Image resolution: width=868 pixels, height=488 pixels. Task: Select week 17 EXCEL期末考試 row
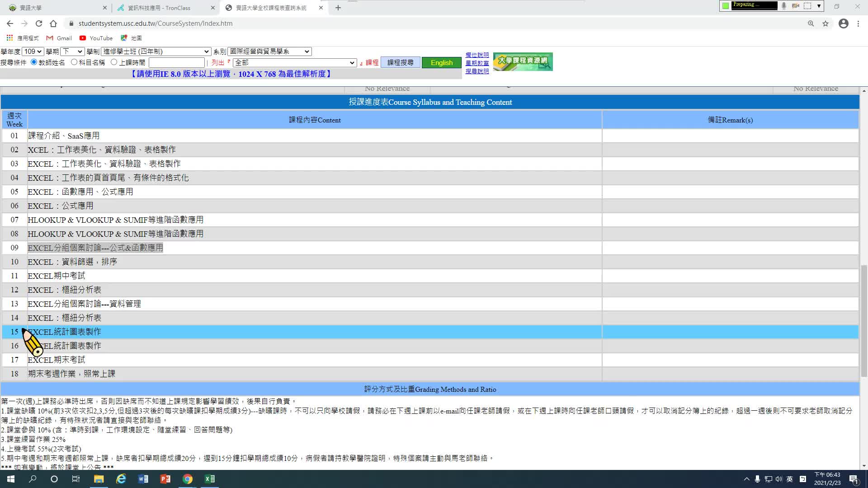click(x=430, y=360)
